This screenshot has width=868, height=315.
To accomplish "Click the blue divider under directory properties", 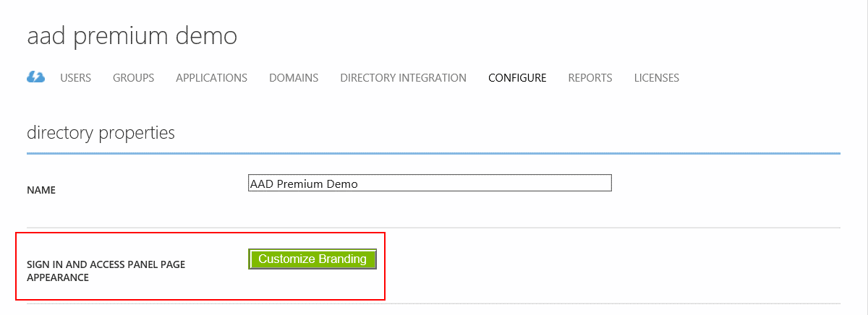I will click(x=433, y=153).
